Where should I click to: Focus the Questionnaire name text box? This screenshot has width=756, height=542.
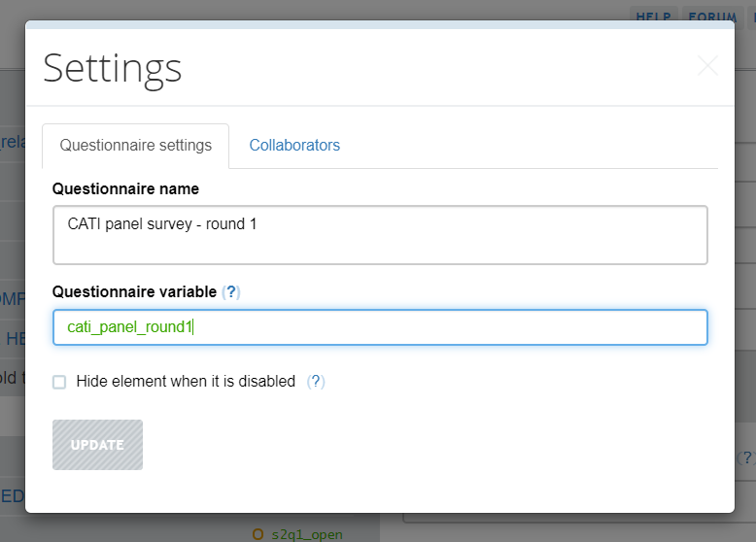point(380,235)
